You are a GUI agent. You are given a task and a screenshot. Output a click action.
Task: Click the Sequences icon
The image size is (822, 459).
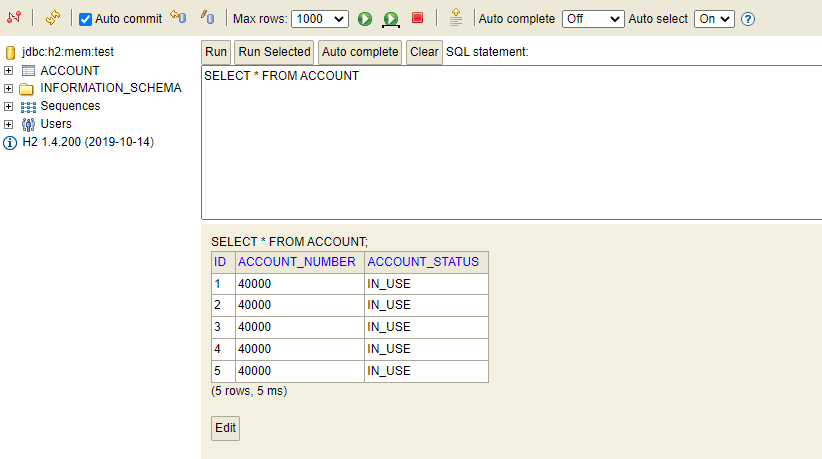pyautogui.click(x=28, y=107)
